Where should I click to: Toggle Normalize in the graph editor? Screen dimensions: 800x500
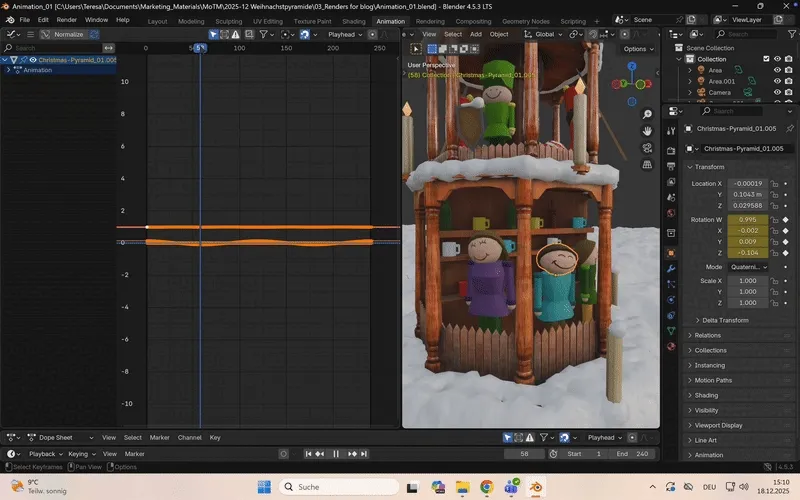63,34
